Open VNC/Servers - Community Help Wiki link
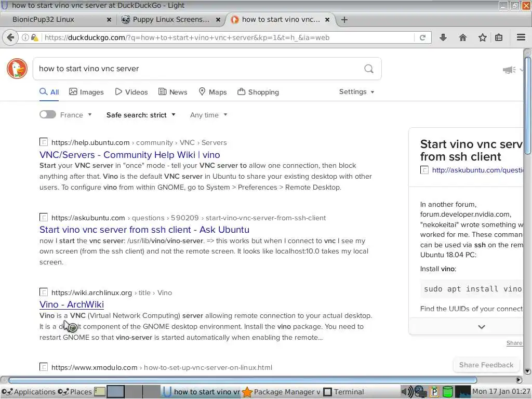 (x=129, y=155)
